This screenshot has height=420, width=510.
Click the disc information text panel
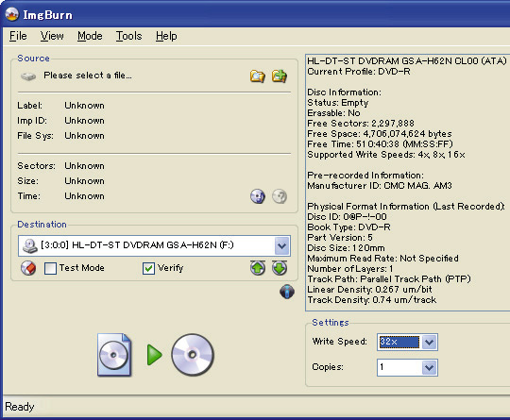coord(408,182)
